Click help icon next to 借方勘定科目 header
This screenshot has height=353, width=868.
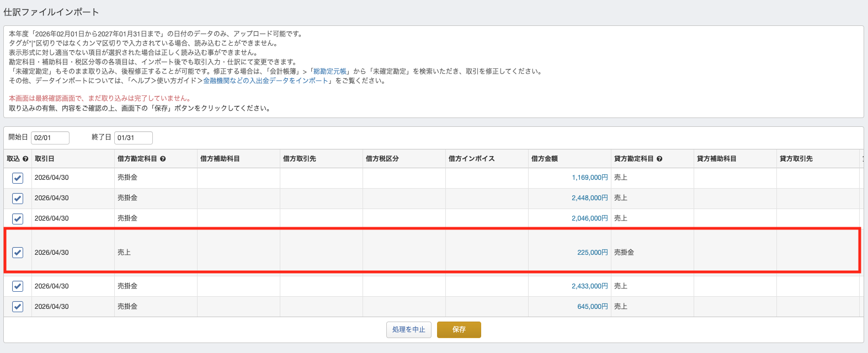coord(163,159)
